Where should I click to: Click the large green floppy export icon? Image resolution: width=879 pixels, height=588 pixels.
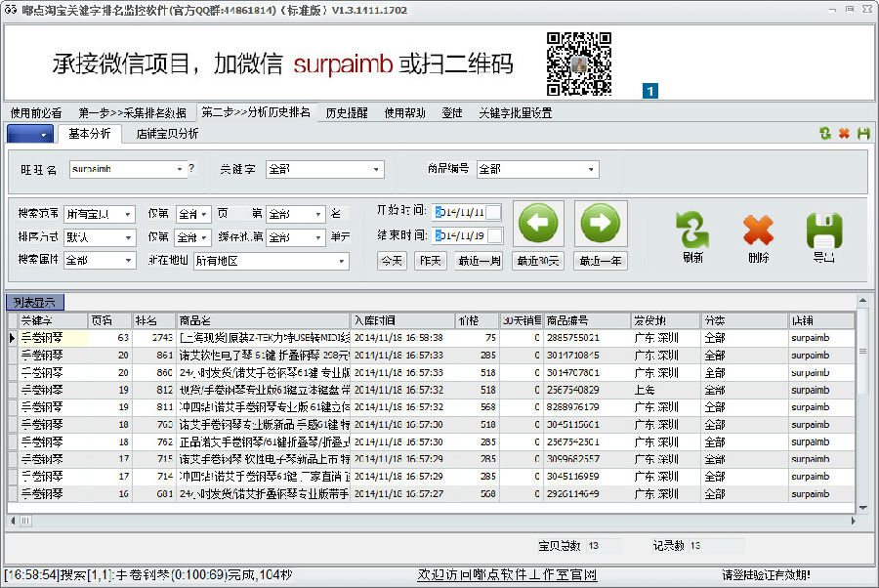824,231
